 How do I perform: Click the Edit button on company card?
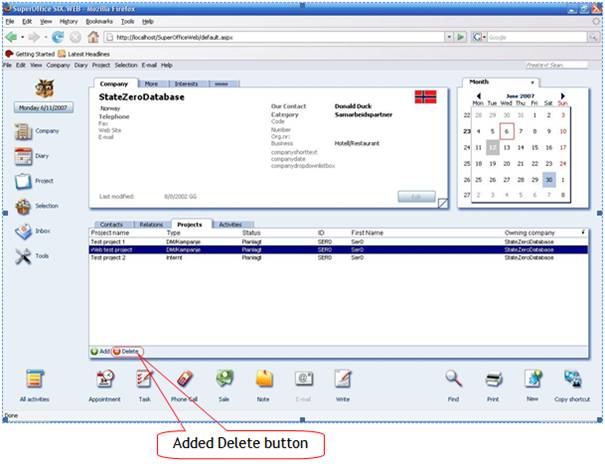click(x=416, y=197)
